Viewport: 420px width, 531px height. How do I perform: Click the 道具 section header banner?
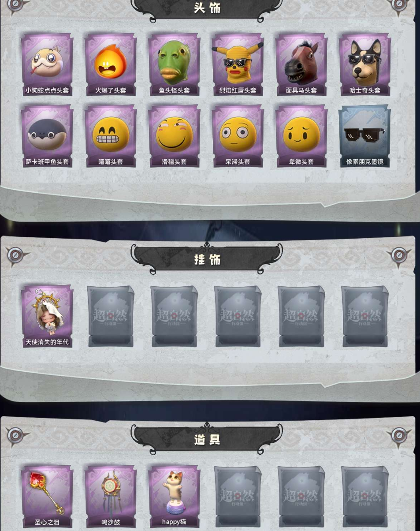tap(207, 439)
